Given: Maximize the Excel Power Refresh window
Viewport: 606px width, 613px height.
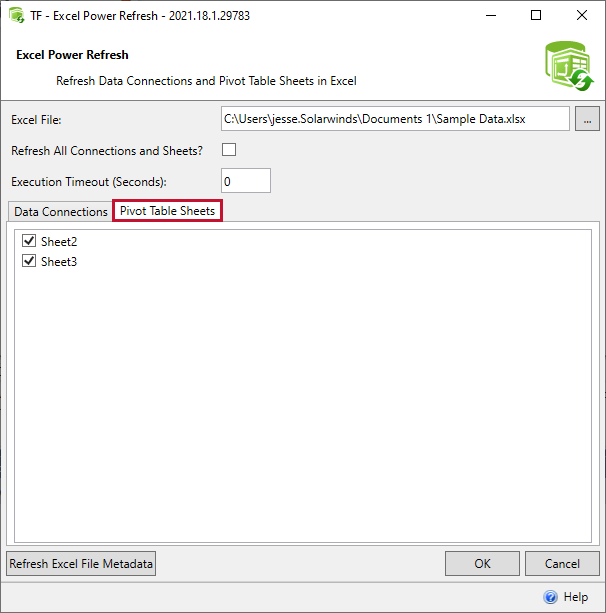Looking at the screenshot, I should click(x=536, y=16).
